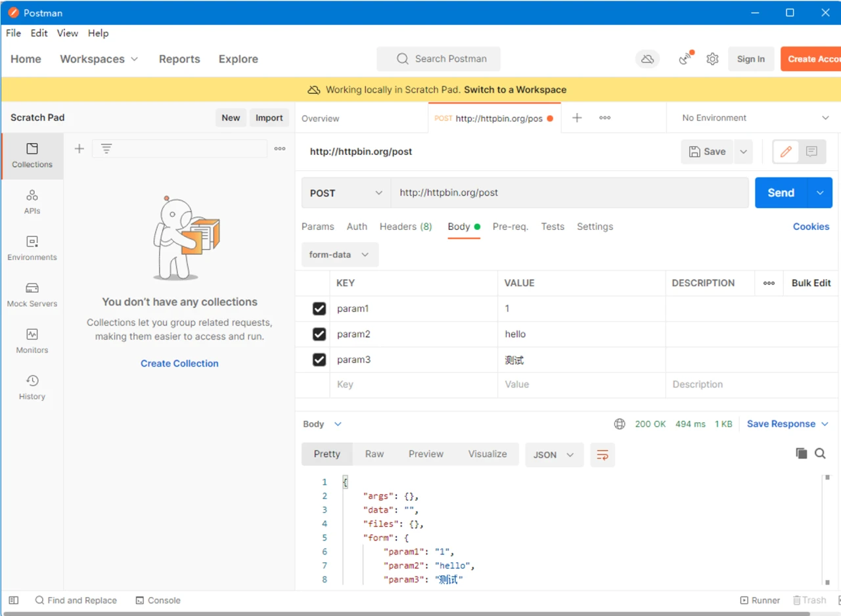Open the Raw response view tab
The height and width of the screenshot is (616, 841).
pyautogui.click(x=375, y=454)
